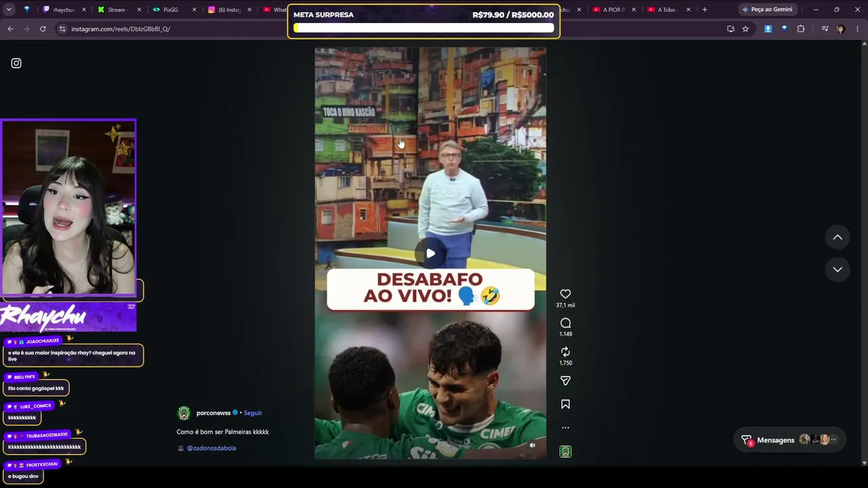View site information for instagram.com
The height and width of the screenshot is (488, 868).
point(62,28)
